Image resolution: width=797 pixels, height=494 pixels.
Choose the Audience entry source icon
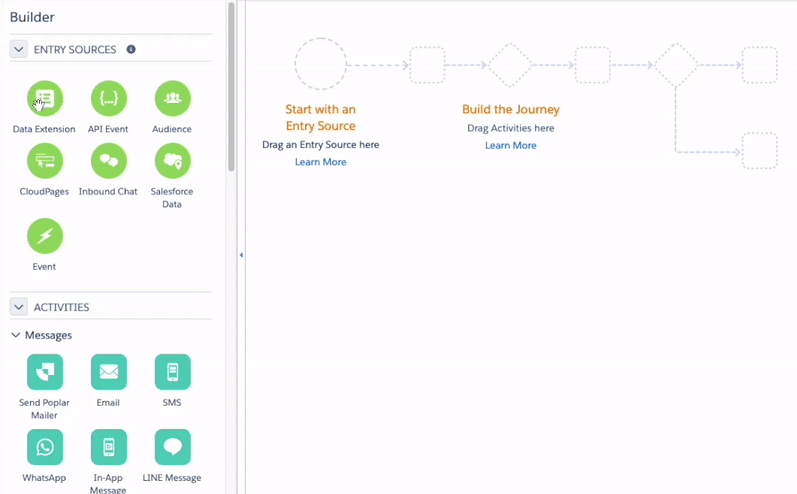[x=172, y=99]
